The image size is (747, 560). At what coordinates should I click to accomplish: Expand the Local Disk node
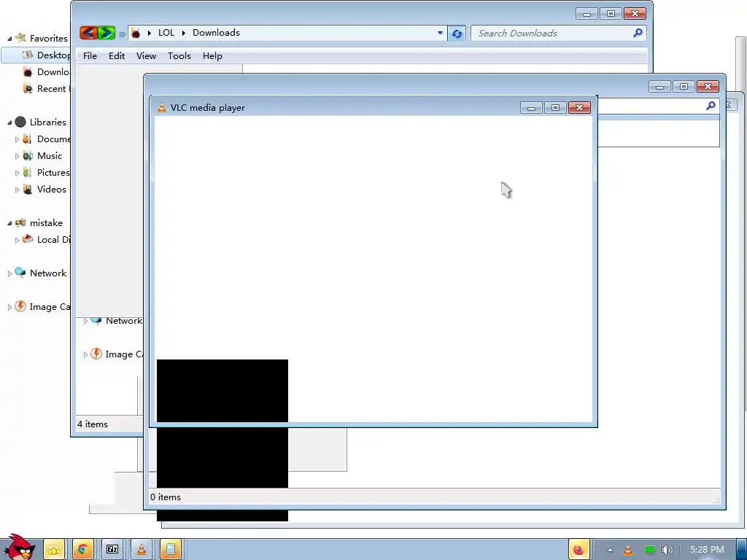[18, 240]
